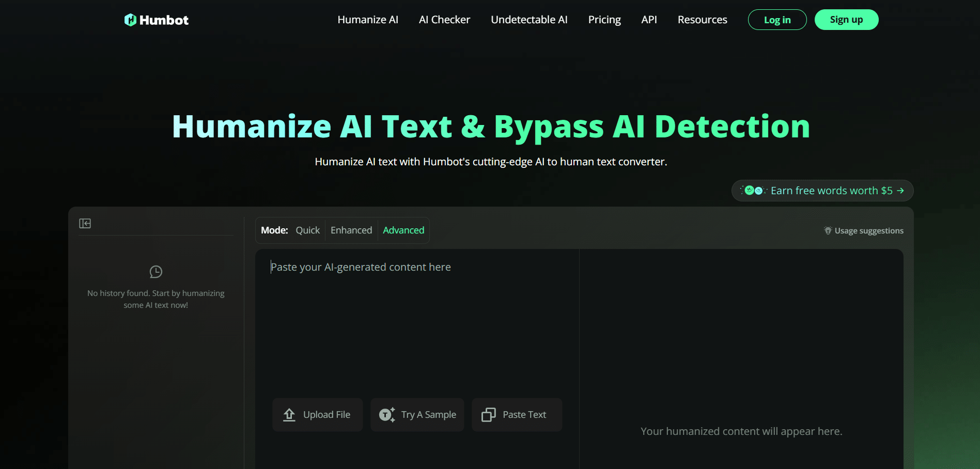This screenshot has width=980, height=469.
Task: Select the Upload File icon
Action: coord(289,414)
